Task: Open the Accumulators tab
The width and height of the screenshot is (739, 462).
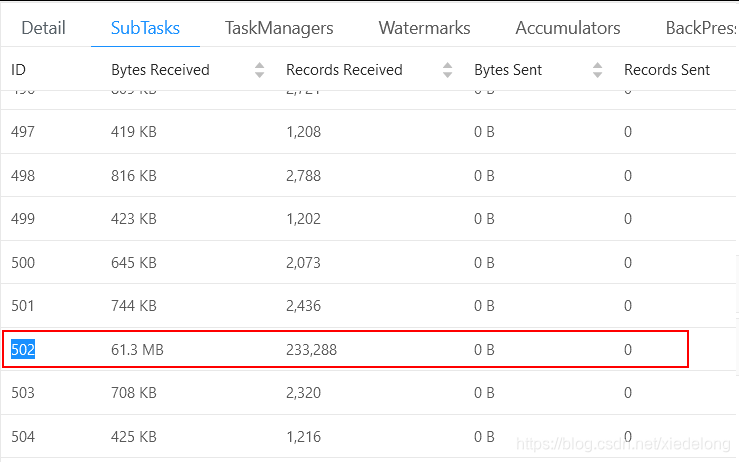Action: pos(568,28)
